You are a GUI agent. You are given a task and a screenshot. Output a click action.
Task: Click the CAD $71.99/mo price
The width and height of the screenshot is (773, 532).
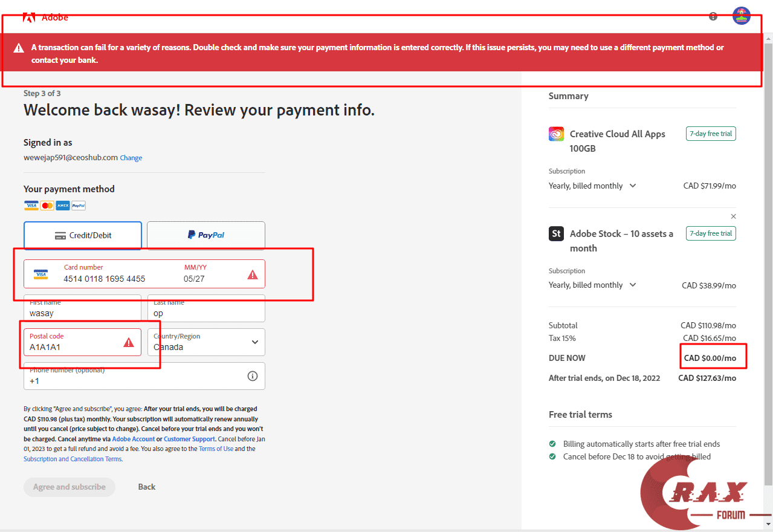(x=710, y=186)
